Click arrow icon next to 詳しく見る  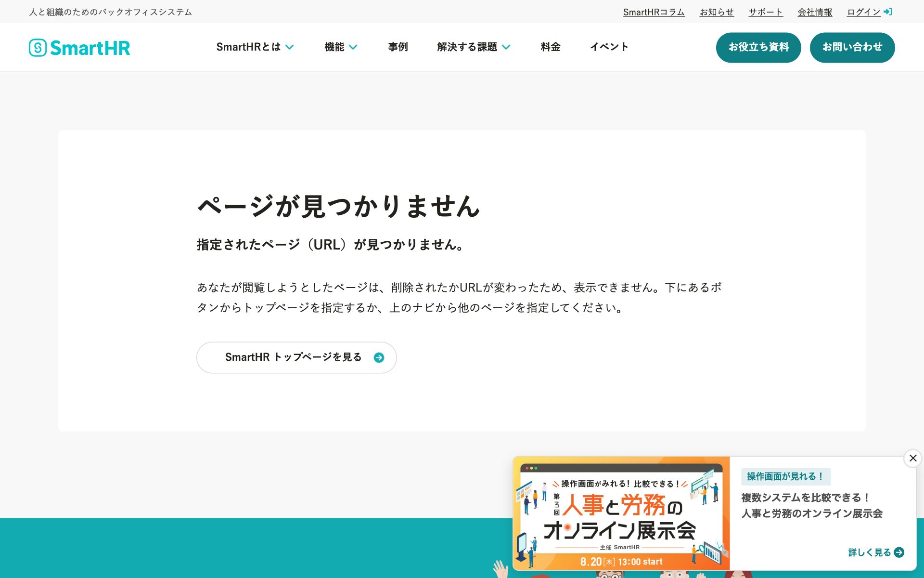[899, 552]
